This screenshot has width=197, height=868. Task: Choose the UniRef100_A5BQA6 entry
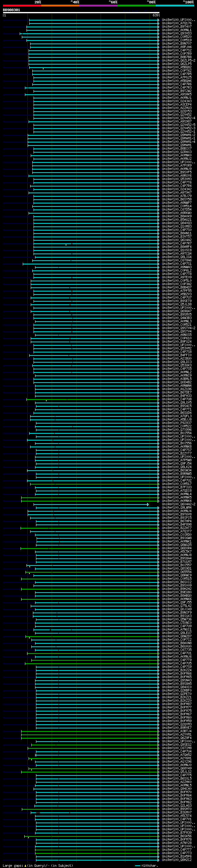176,81
